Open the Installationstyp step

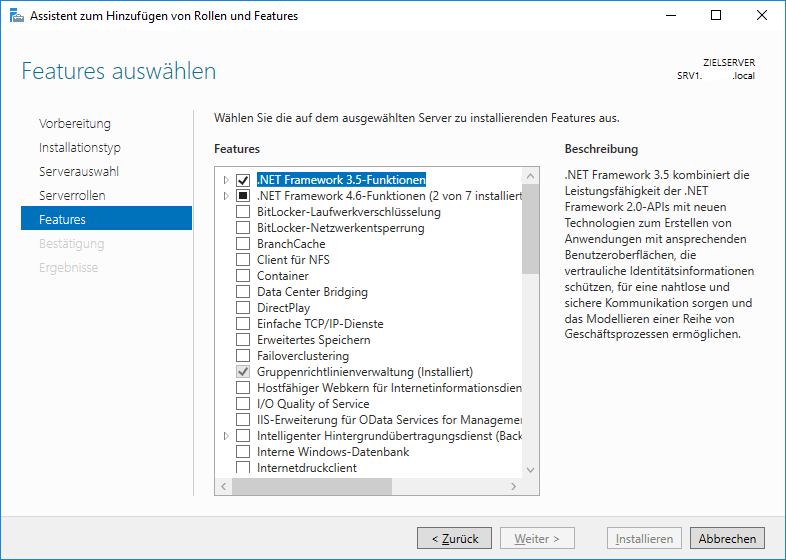(x=80, y=148)
